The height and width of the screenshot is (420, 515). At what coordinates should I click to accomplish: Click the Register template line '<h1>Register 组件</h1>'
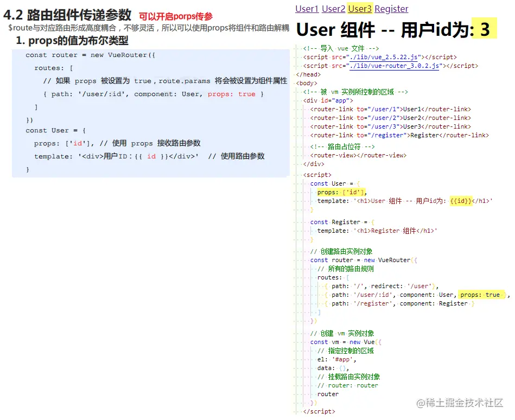[377, 231]
